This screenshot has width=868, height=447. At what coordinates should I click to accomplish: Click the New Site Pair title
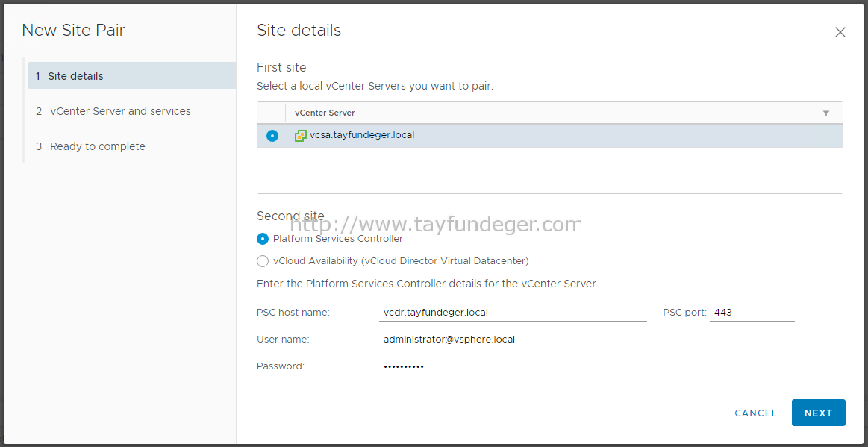point(74,31)
